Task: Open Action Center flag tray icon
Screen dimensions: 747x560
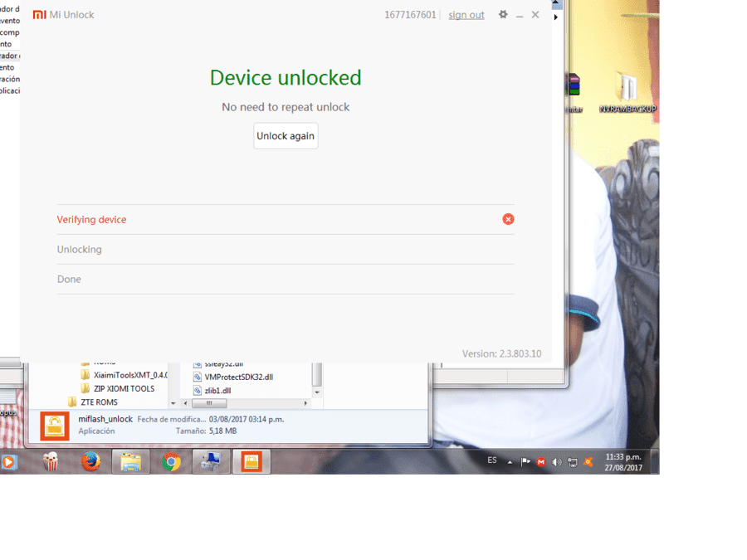Action: pos(525,462)
